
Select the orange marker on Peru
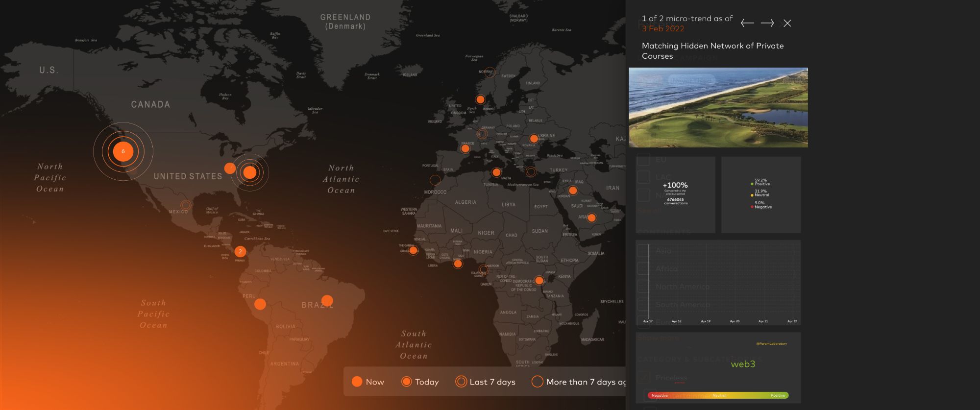[x=260, y=304]
